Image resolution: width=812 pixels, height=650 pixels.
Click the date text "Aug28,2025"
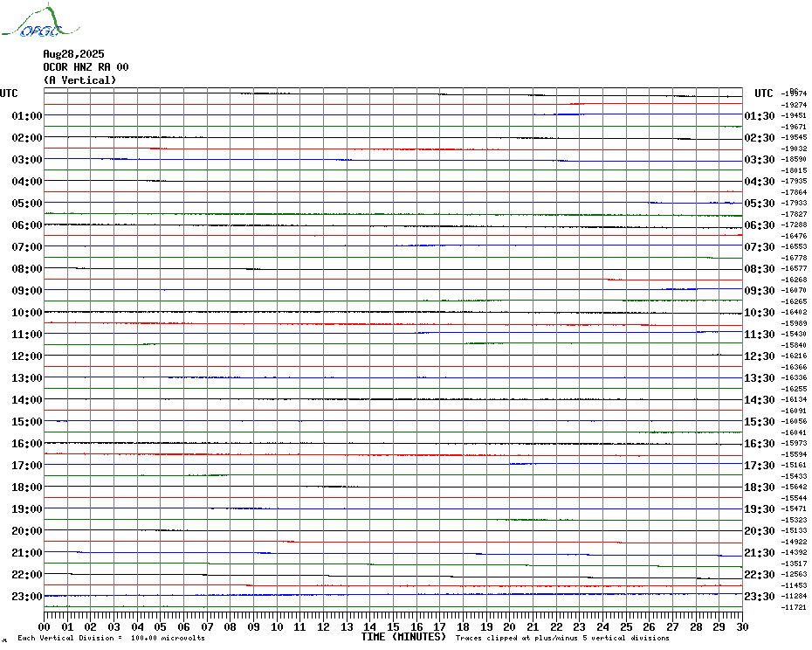[x=73, y=54]
